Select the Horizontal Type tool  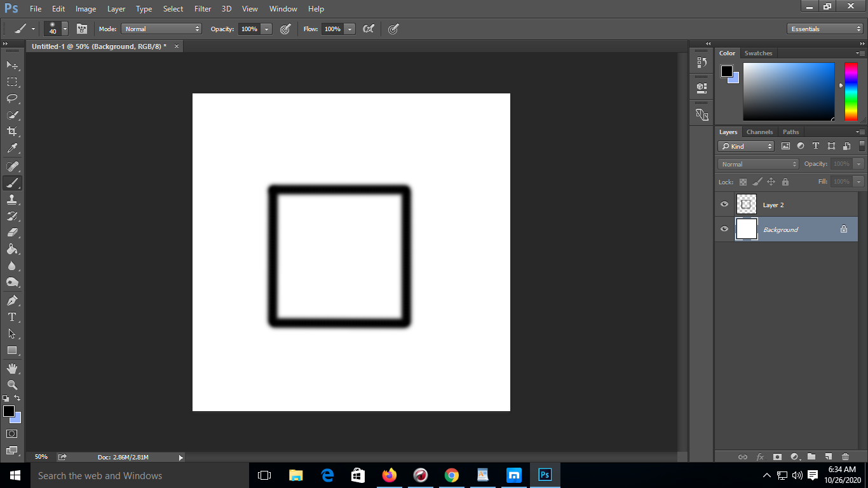pyautogui.click(x=12, y=317)
